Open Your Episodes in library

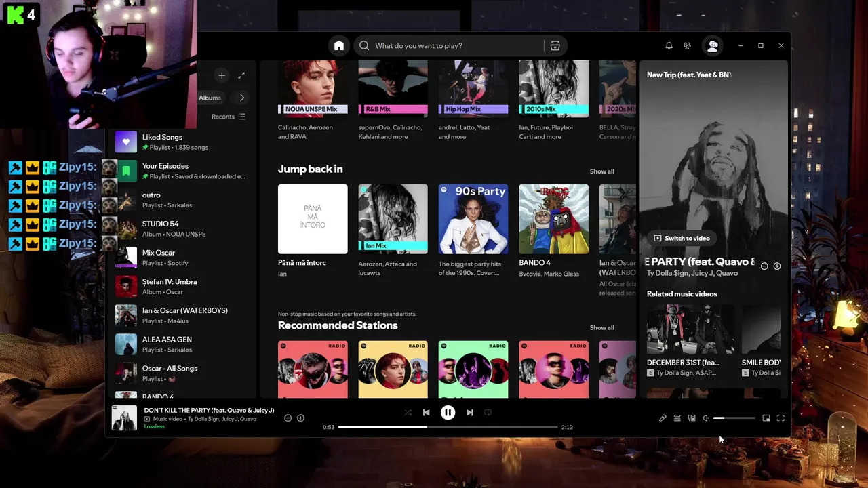182,171
